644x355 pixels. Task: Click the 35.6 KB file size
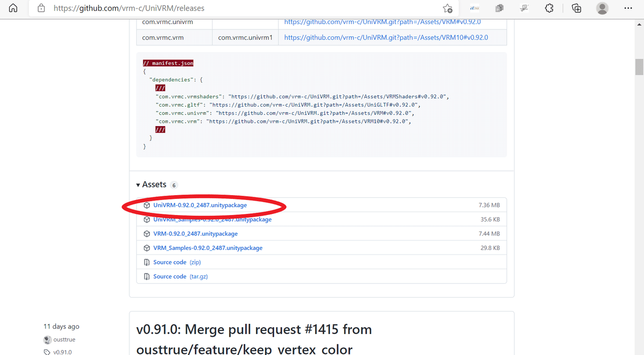[490, 219]
